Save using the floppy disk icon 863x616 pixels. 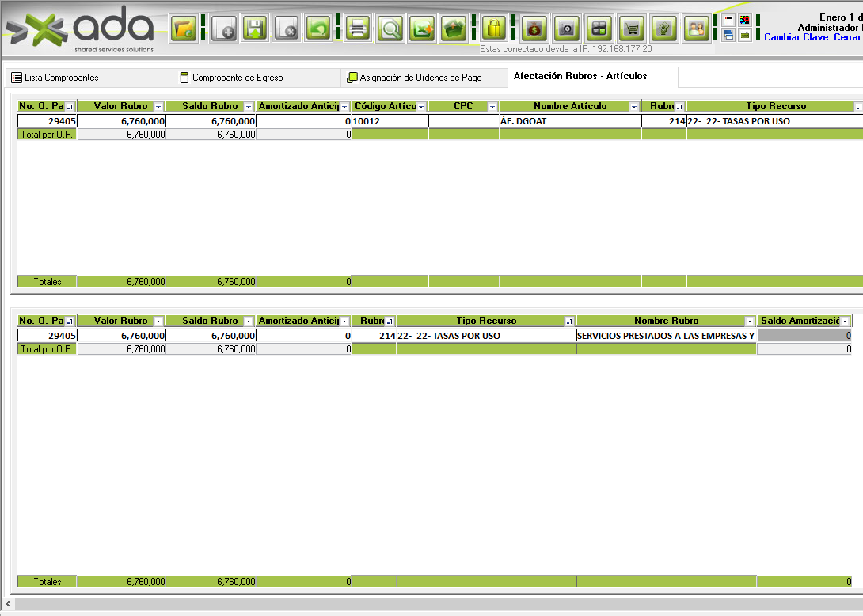click(x=255, y=29)
